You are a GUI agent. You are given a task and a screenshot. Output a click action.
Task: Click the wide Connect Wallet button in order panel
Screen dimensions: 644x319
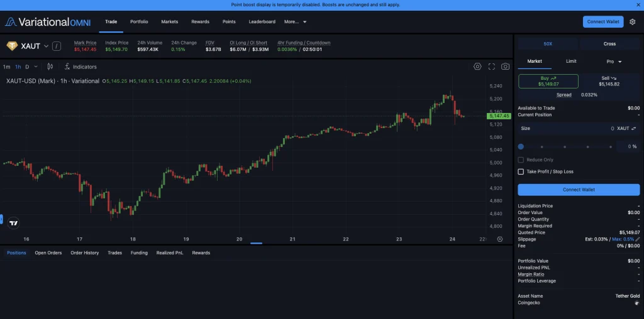579,190
